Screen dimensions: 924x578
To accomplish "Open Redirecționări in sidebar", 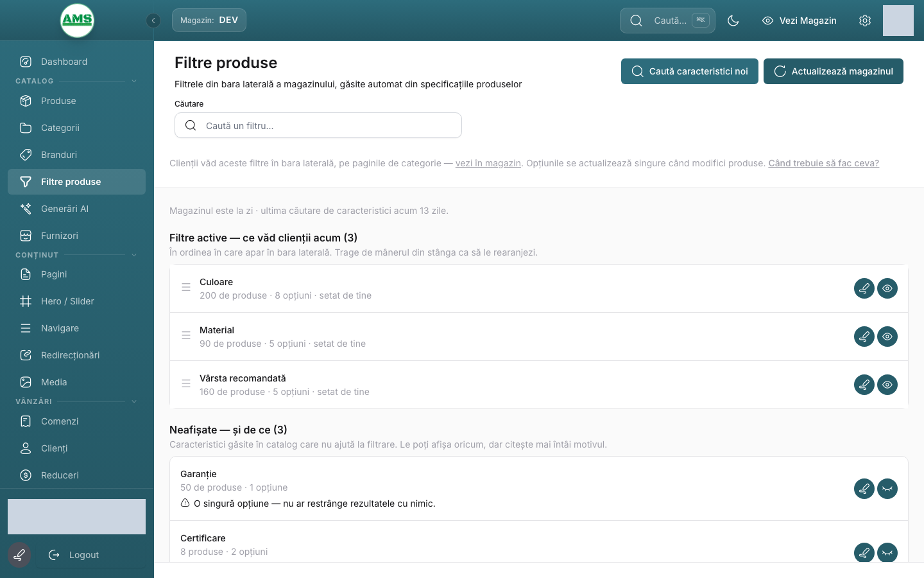I will (x=77, y=355).
